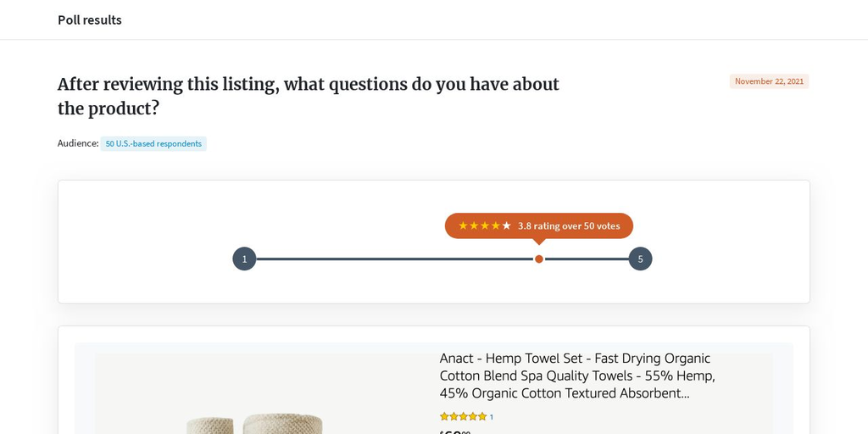The image size is (868, 434).
Task: Select the scale endpoint circle labeled 5
Action: [641, 259]
